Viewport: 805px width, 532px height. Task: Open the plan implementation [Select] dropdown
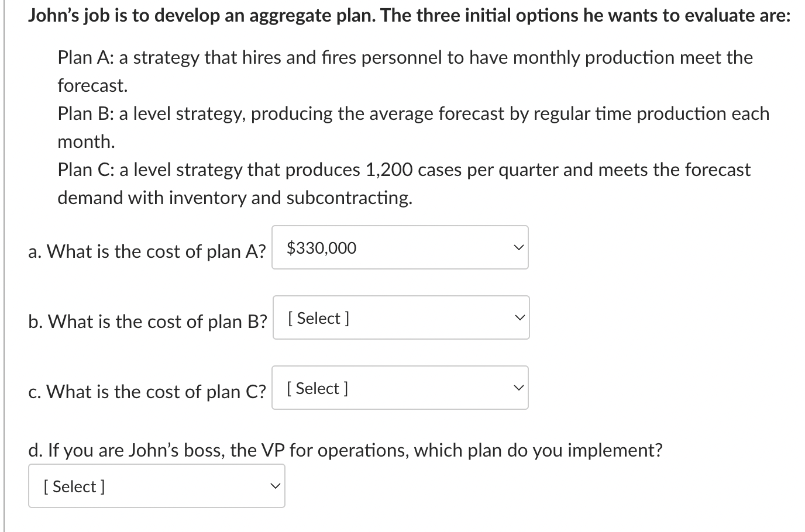point(156,485)
